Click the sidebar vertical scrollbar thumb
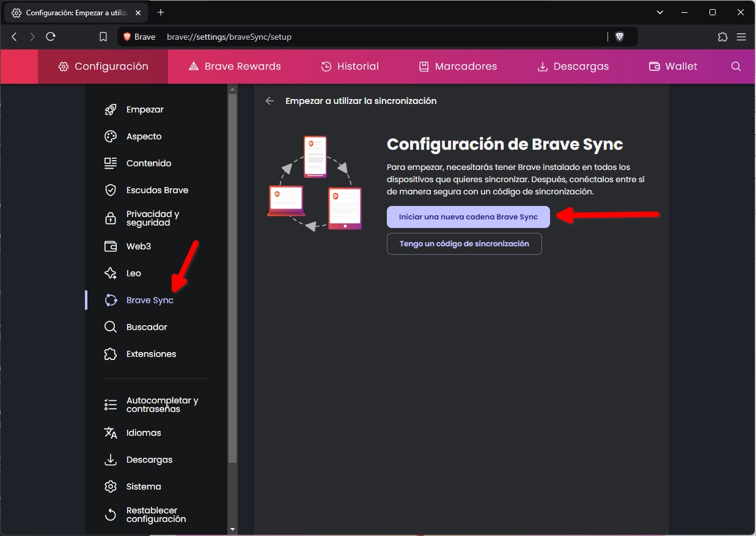The image size is (756, 536). click(232, 278)
